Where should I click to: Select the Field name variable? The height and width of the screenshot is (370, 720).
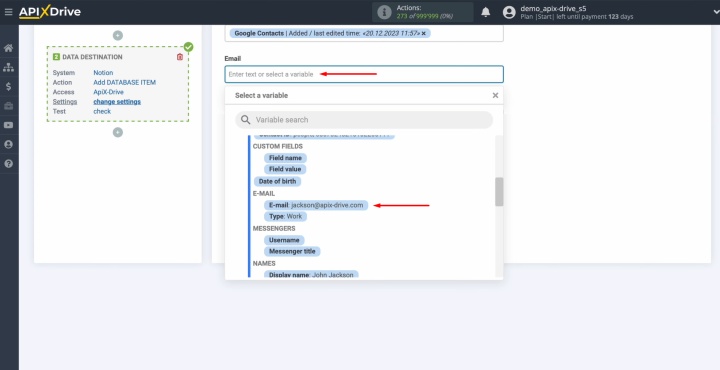[x=285, y=158]
